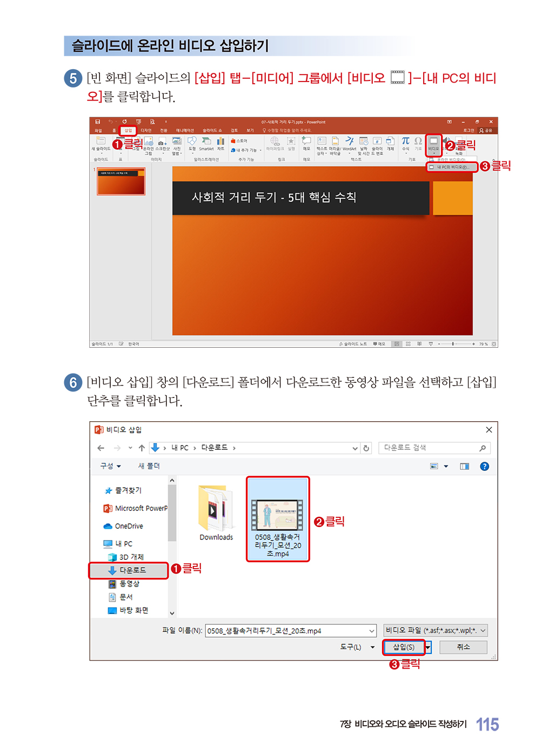The width and height of the screenshot is (535, 756).
Task: Switch to the View (보기) tab
Action: [250, 131]
